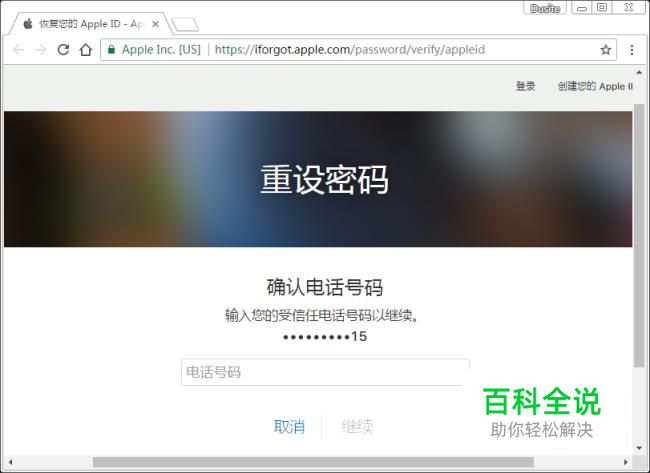Click the 取消 button
The image size is (650, 473).
(289, 427)
